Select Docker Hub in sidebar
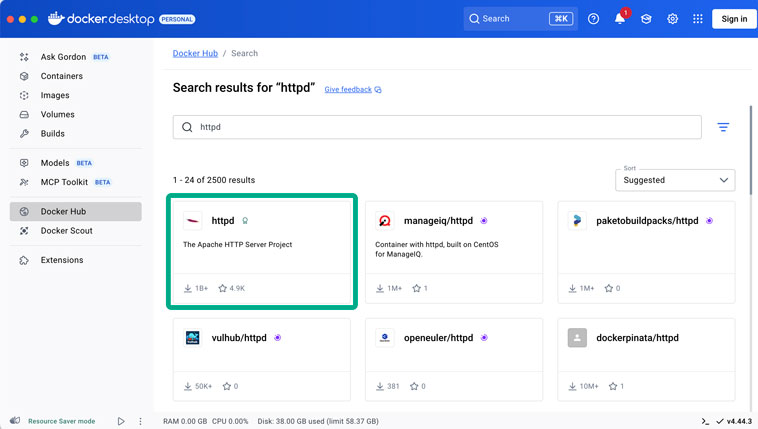The height and width of the screenshot is (429, 758). coord(76,211)
